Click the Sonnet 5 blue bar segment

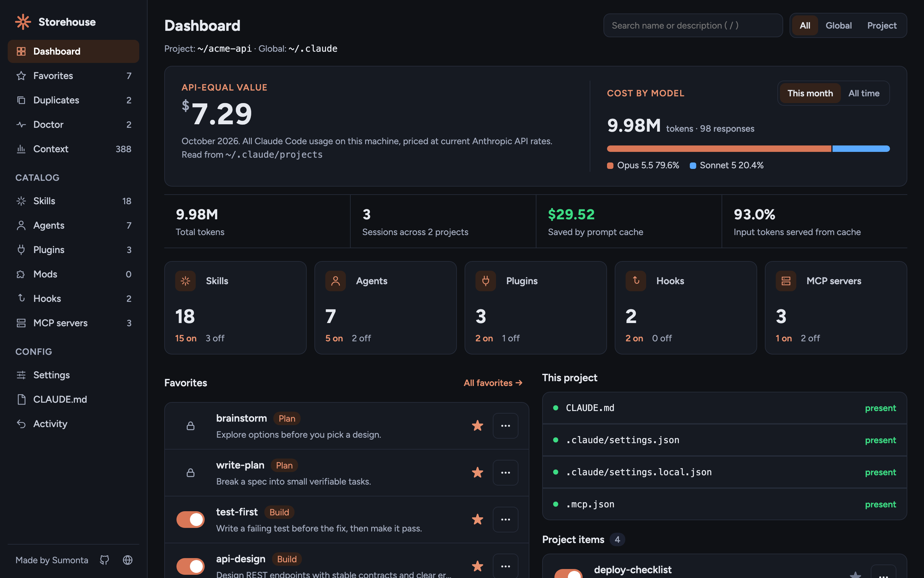pyautogui.click(x=861, y=149)
